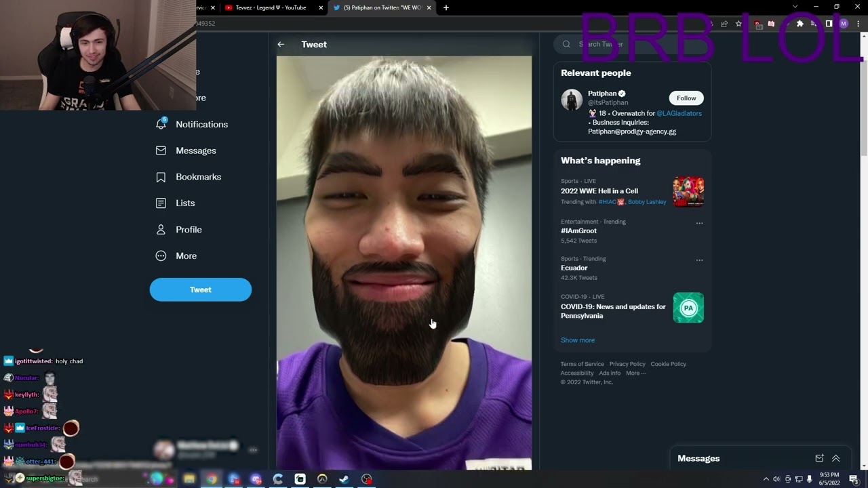Open @LAGladiators mention link
The height and width of the screenshot is (488, 868).
tap(679, 113)
